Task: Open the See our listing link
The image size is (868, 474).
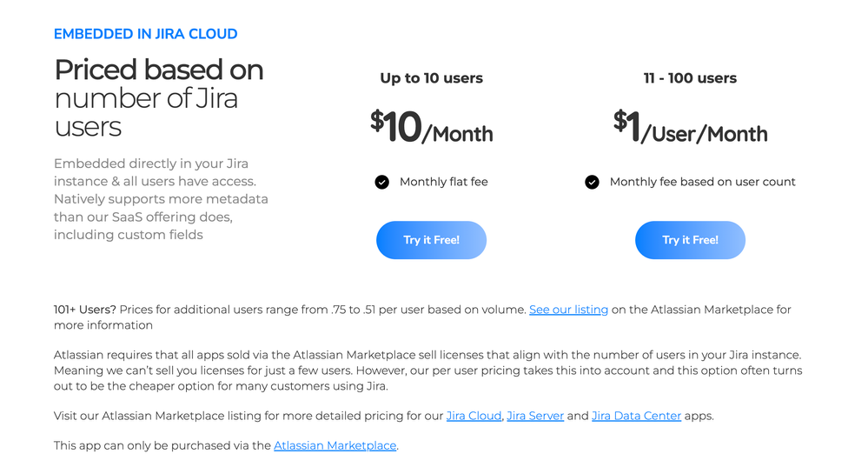Action: point(568,310)
